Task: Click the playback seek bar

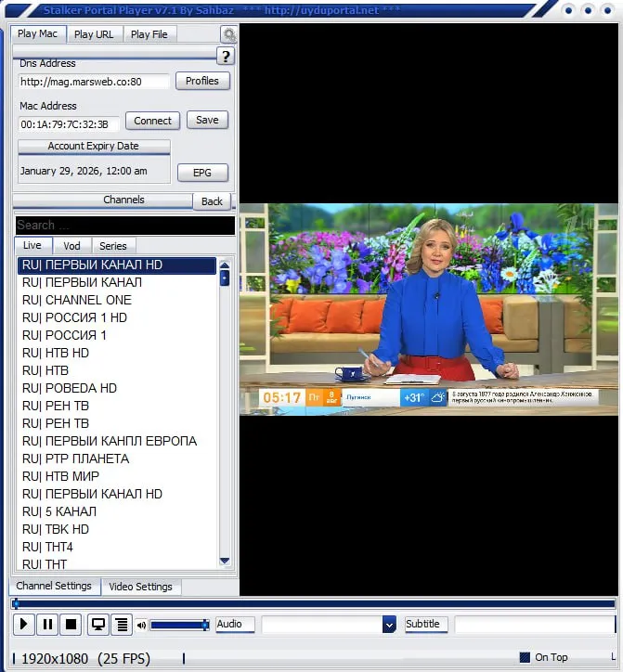Action: (314, 604)
